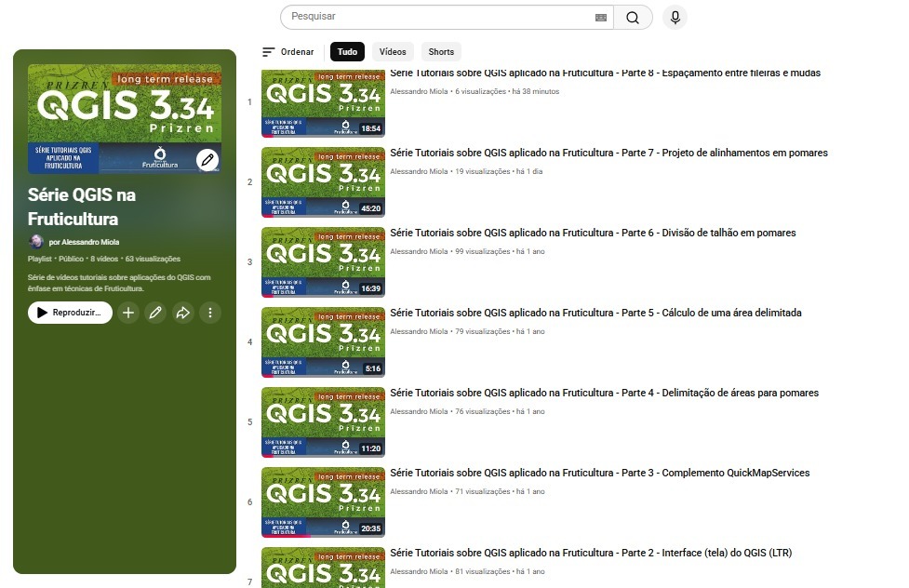Click the search magnifier button
The height and width of the screenshot is (588, 909).
pyautogui.click(x=633, y=18)
